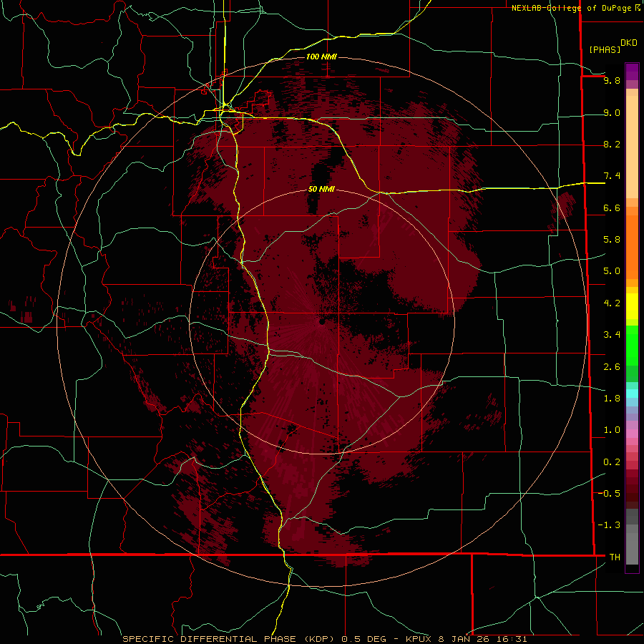Click the DKD label above the color scale

628,43
